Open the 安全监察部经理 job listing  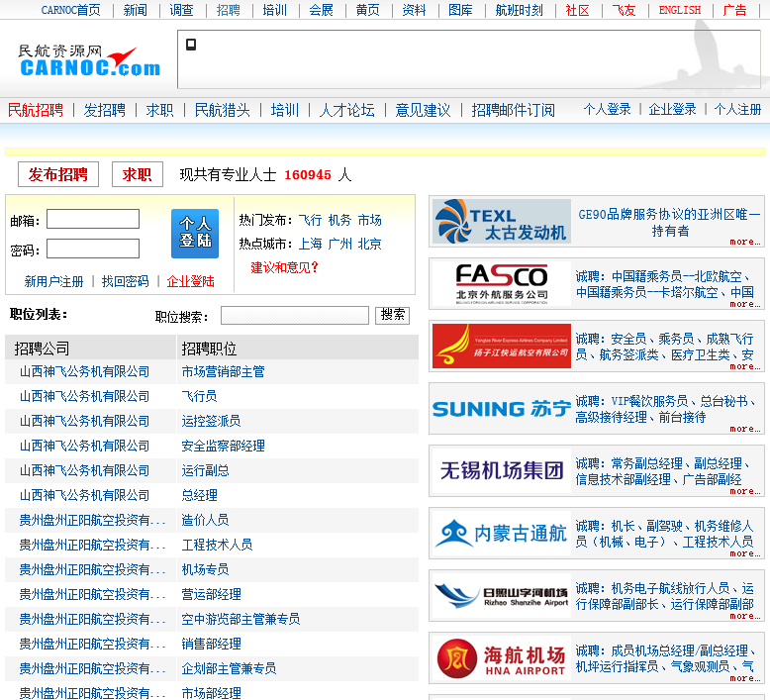pos(223,446)
